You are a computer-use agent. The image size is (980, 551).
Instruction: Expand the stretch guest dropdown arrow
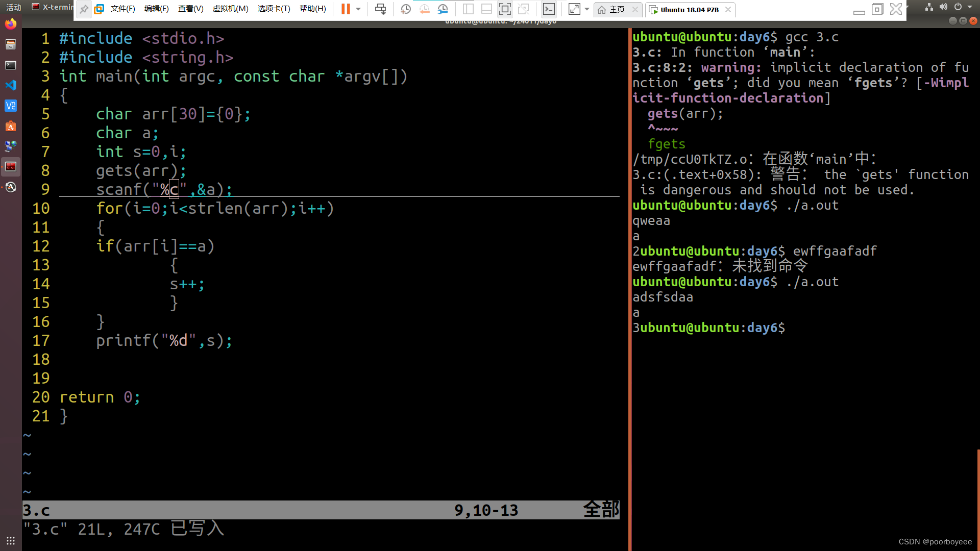point(587,9)
